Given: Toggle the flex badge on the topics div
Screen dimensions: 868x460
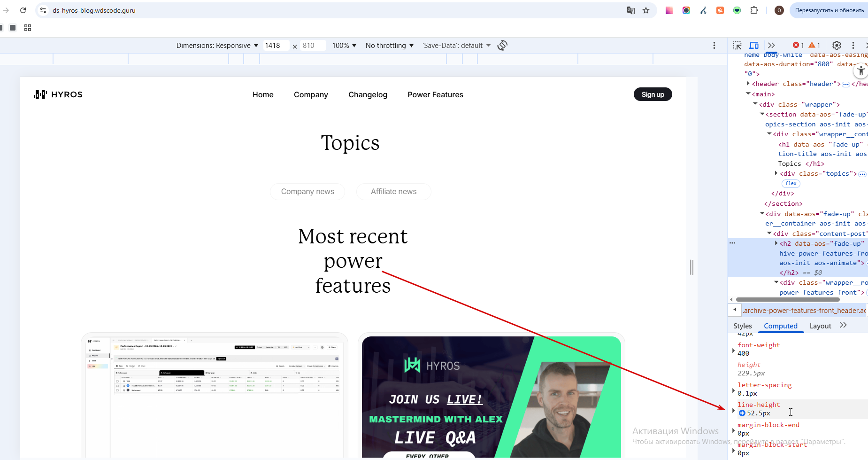Looking at the screenshot, I should click(x=791, y=183).
